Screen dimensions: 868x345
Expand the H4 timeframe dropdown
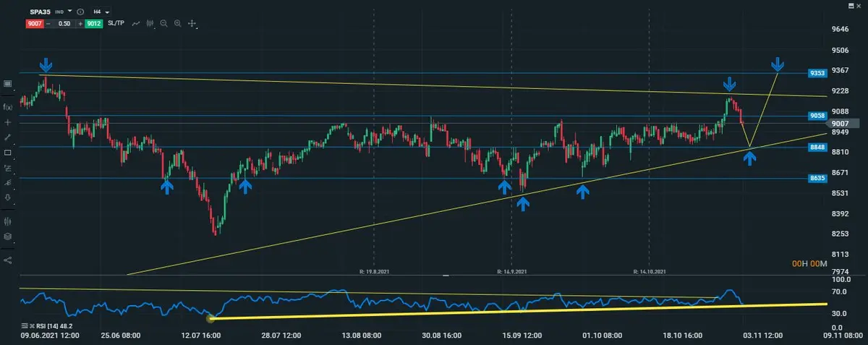(107, 12)
